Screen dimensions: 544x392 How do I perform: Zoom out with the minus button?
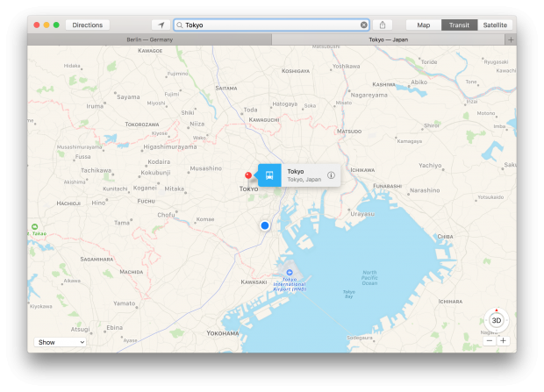[x=490, y=340]
